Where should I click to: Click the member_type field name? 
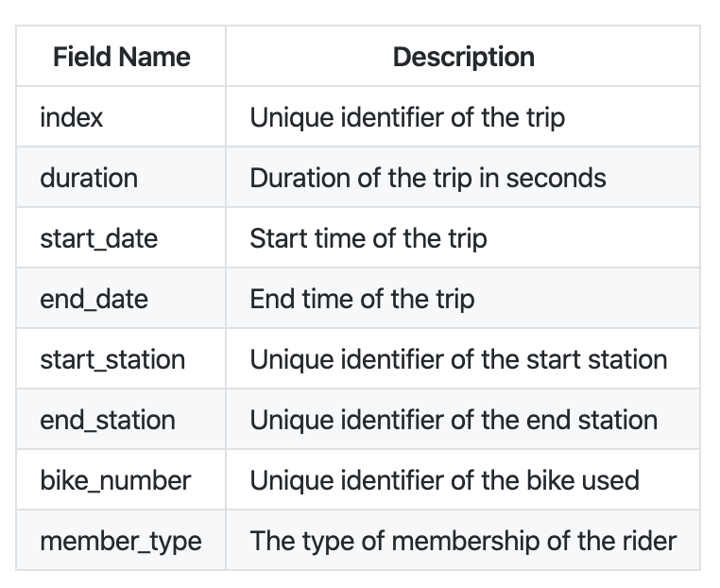tap(120, 541)
